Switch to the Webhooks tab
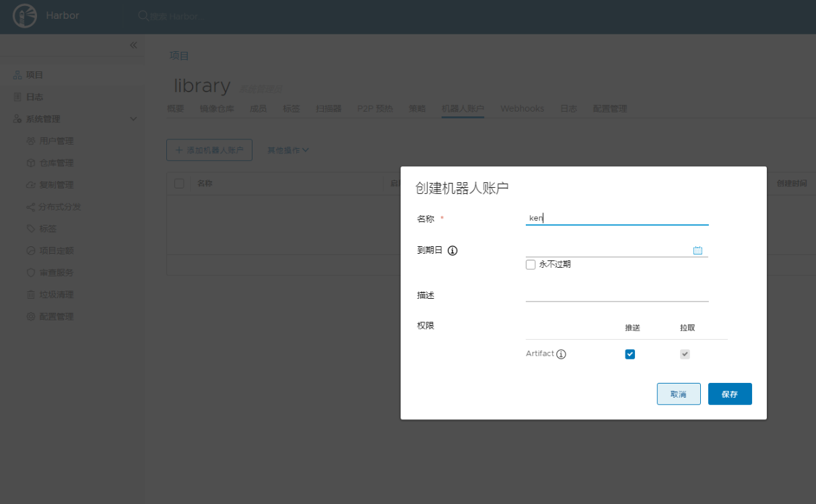Image resolution: width=816 pixels, height=504 pixels. pos(522,108)
